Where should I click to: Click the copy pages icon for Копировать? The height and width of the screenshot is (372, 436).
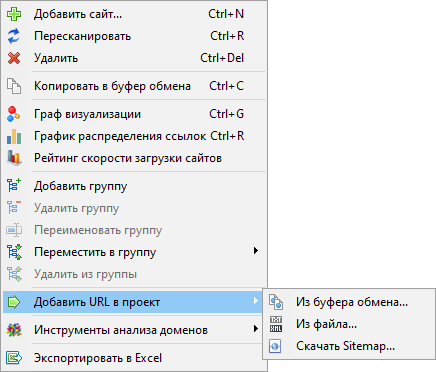coord(14,86)
